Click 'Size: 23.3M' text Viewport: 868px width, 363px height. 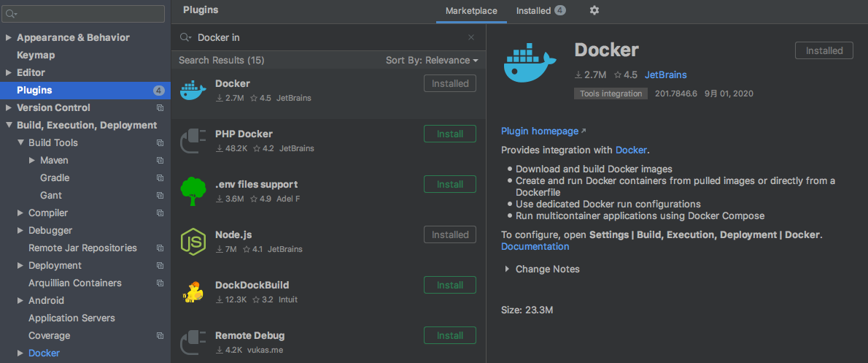pyautogui.click(x=527, y=310)
